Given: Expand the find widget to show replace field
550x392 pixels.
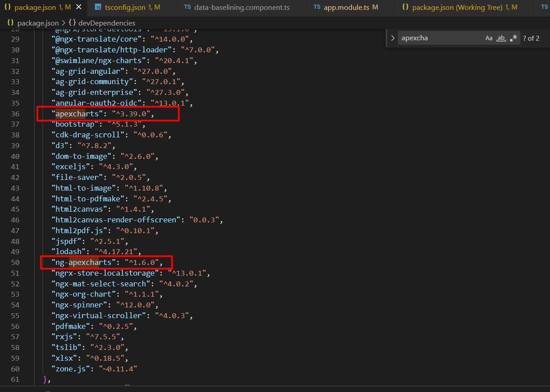Looking at the screenshot, I should [x=392, y=38].
